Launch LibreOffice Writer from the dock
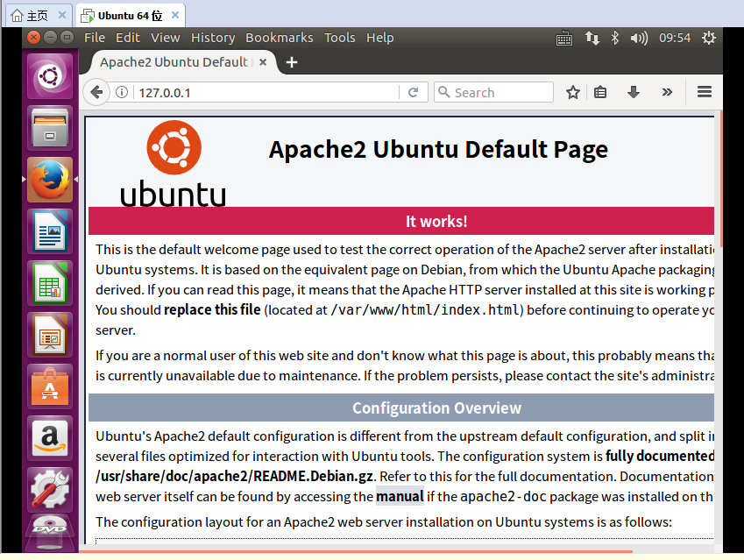 pos(50,231)
